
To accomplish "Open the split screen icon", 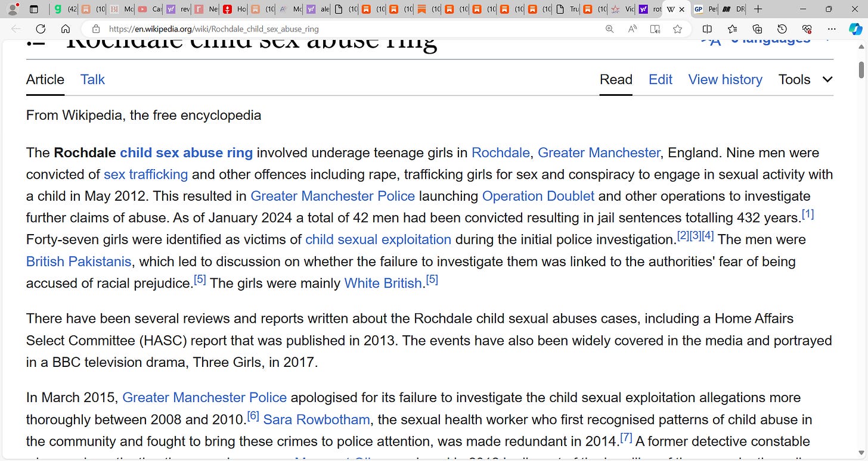I will (707, 29).
